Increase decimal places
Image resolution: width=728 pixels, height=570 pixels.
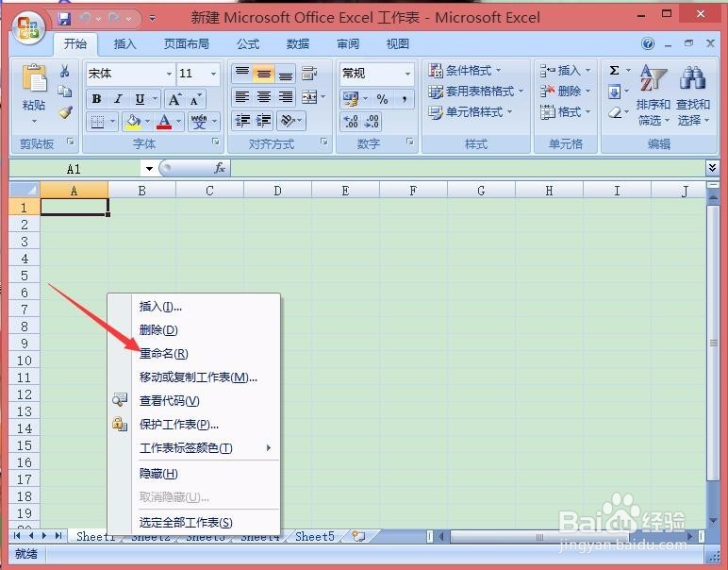coord(351,122)
